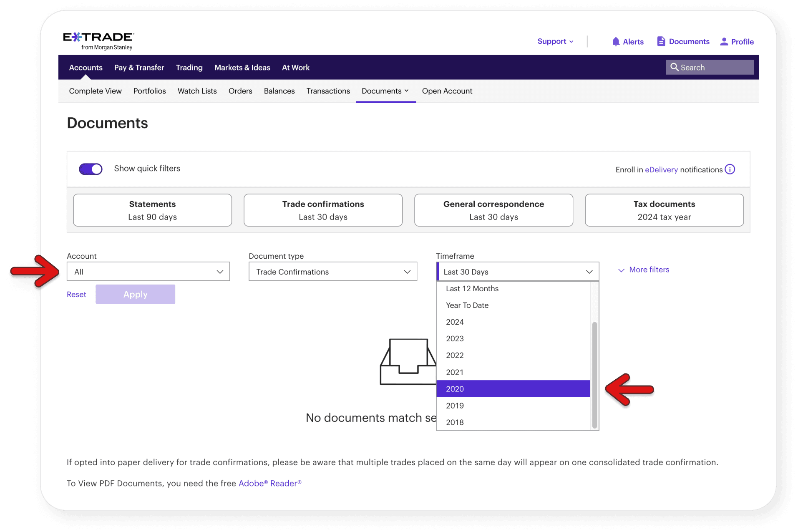
Task: Click Tax documents 2024 tax year filter
Action: click(x=664, y=210)
